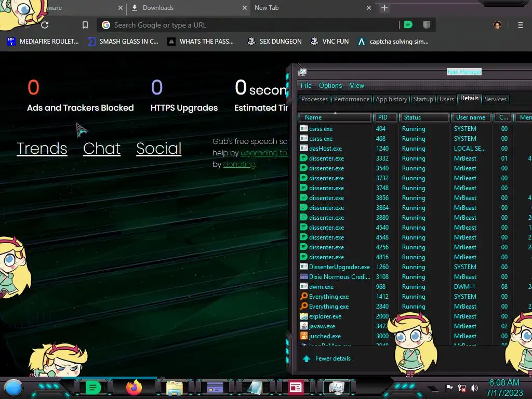Open Task Manager File menu
Viewport: 532px width, 399px height.
(x=306, y=86)
